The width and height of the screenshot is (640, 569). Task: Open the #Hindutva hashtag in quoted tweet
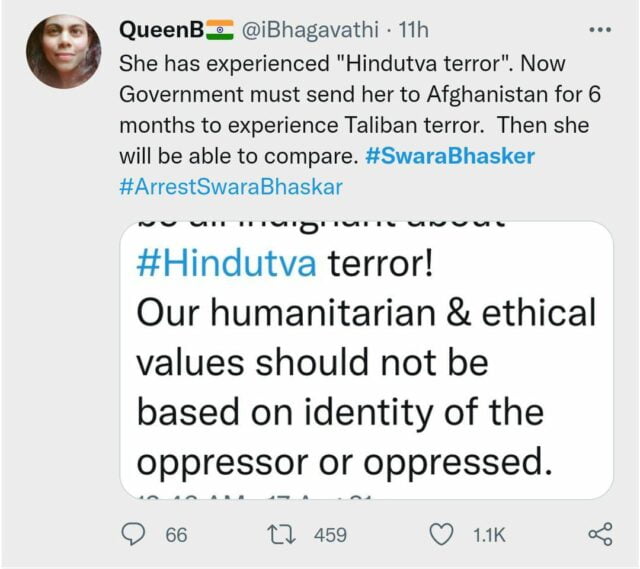click(227, 263)
